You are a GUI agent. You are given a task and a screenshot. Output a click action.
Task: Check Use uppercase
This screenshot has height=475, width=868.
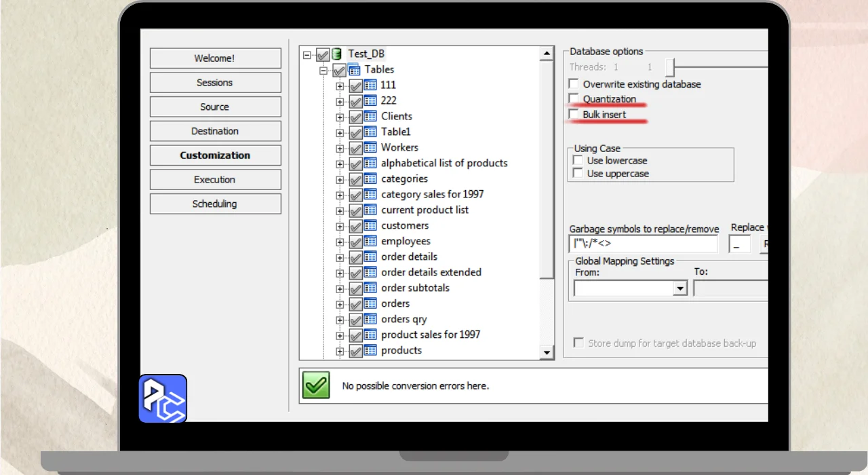pyautogui.click(x=578, y=173)
